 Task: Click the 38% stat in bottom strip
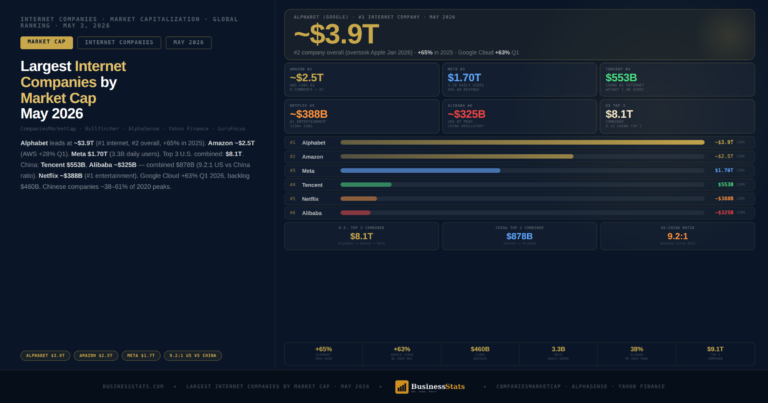coord(637,354)
